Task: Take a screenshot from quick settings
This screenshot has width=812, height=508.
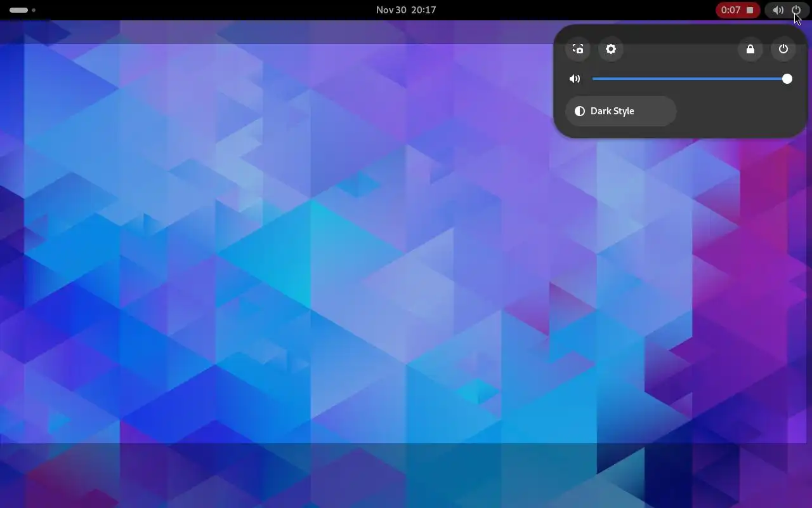Action: 578,49
